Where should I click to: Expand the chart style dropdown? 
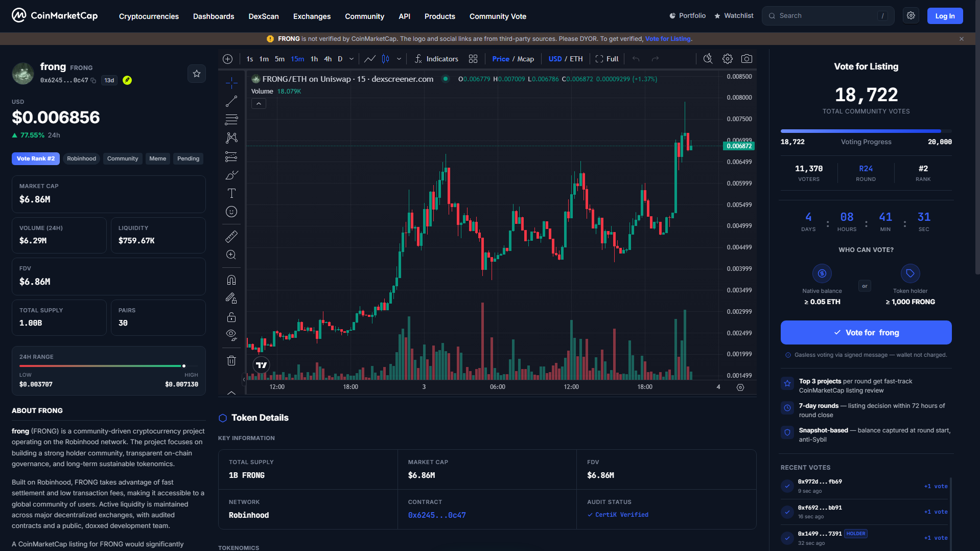(x=399, y=59)
